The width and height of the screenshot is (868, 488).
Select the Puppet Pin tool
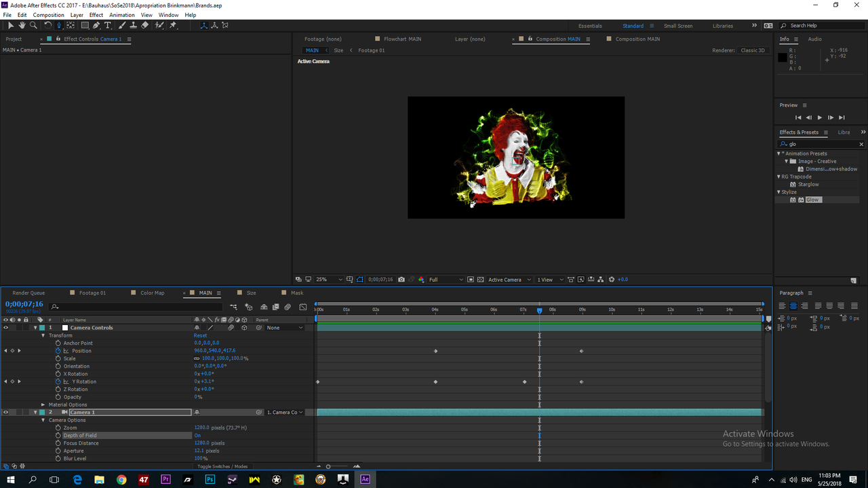point(174,25)
